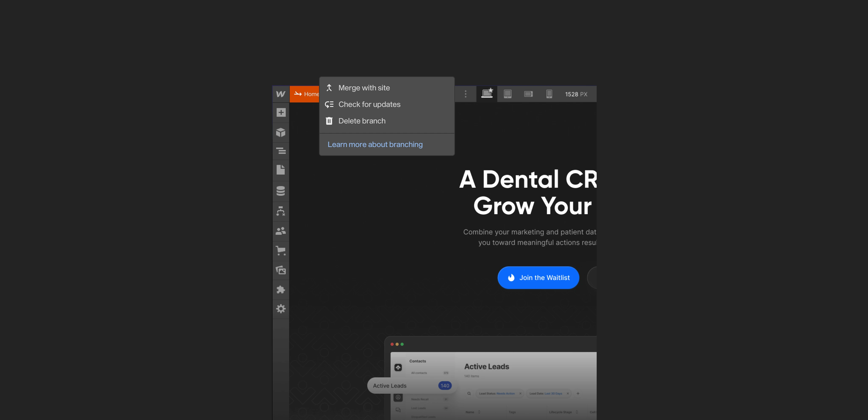Open the site Settings gear

[281, 309]
